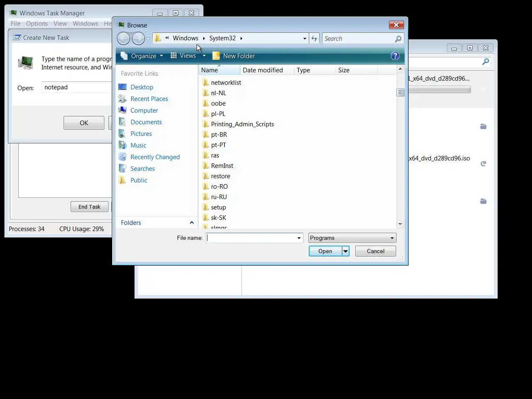
Task: Open recent pages dropdown next to navigation arrows
Action: point(148,39)
